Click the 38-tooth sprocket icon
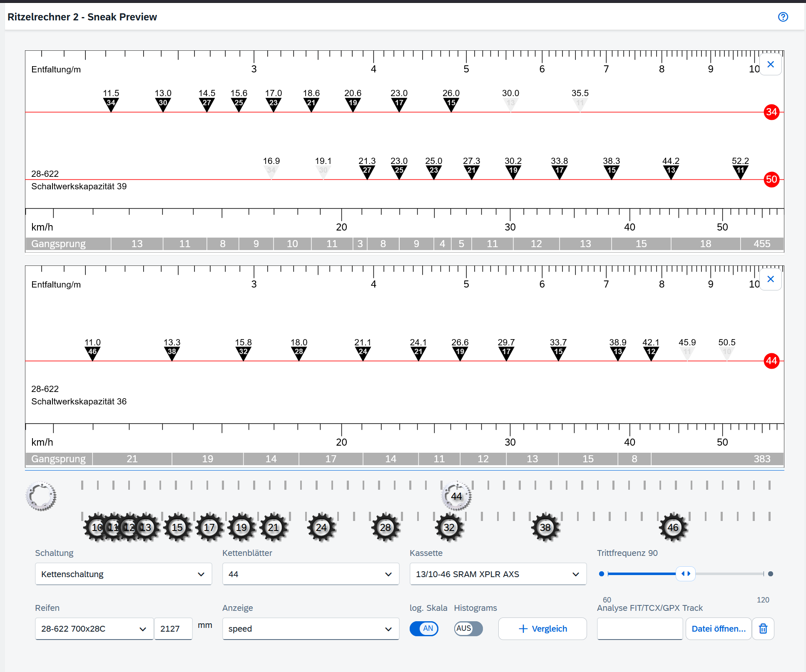This screenshot has width=806, height=672. (545, 527)
